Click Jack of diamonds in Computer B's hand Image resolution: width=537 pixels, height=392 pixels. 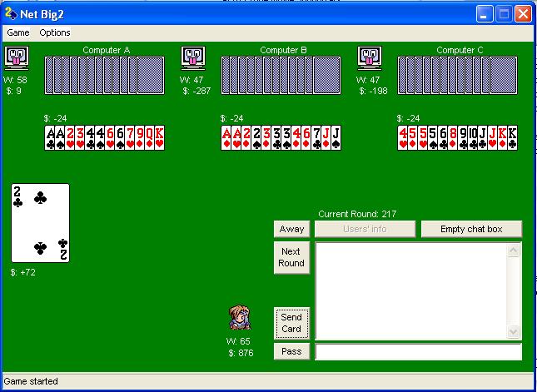pyautogui.click(x=326, y=137)
